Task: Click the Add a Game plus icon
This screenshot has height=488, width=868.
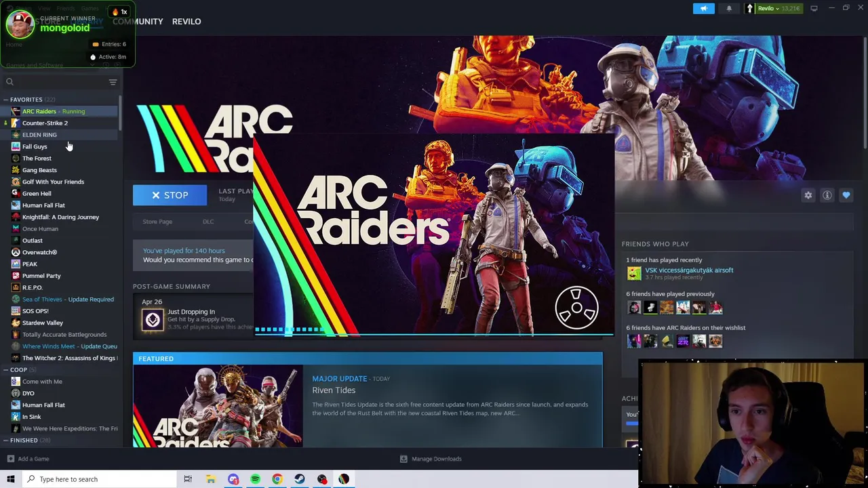Action: click(10, 459)
